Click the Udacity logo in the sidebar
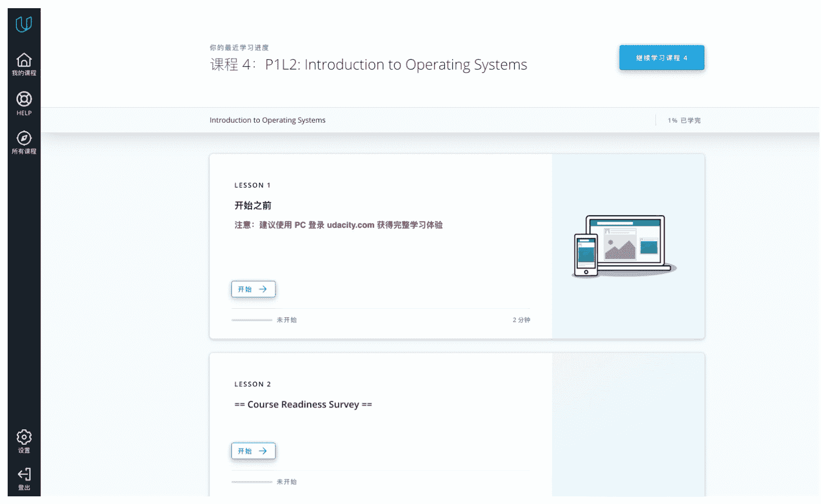 pyautogui.click(x=24, y=24)
